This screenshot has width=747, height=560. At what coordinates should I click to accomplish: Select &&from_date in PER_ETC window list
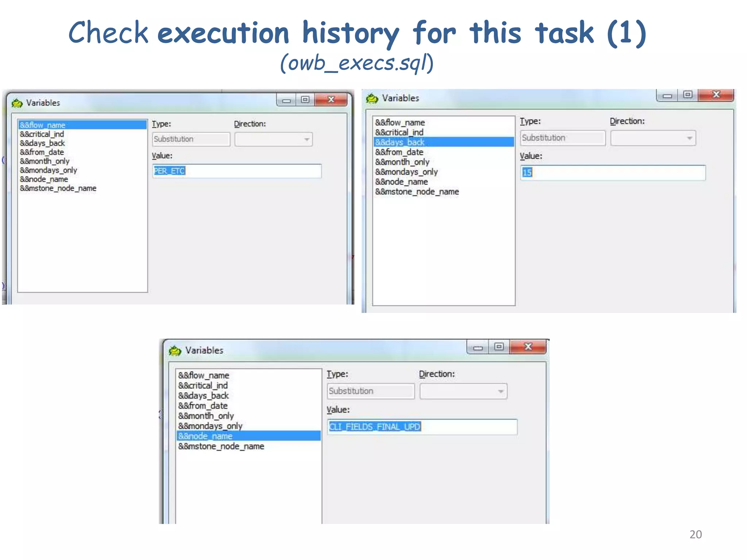(42, 152)
